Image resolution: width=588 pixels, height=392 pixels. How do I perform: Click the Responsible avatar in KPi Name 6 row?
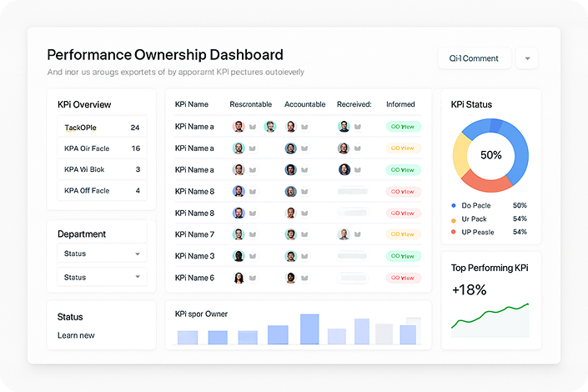pos(239,278)
